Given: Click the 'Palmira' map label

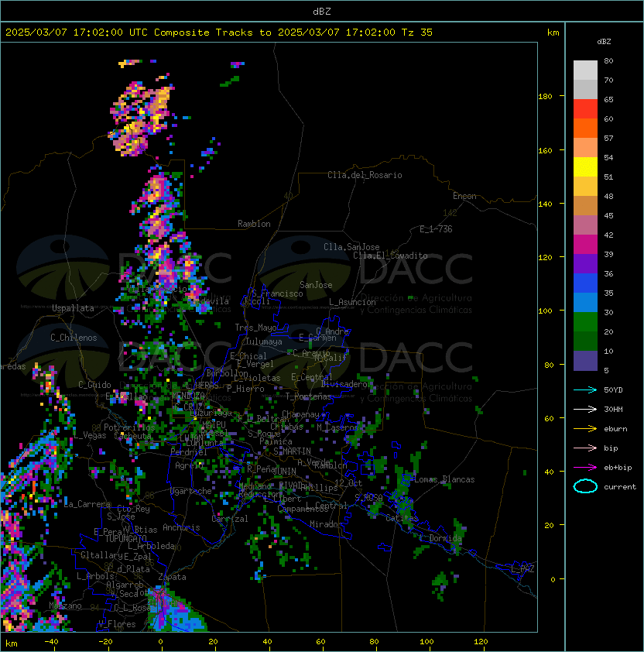Looking at the screenshot, I should click(276, 441).
